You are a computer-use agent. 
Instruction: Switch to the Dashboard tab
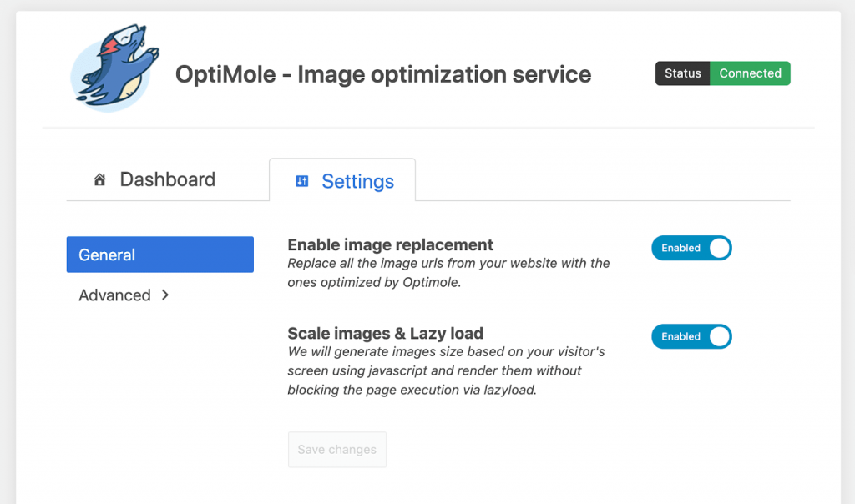coord(167,179)
